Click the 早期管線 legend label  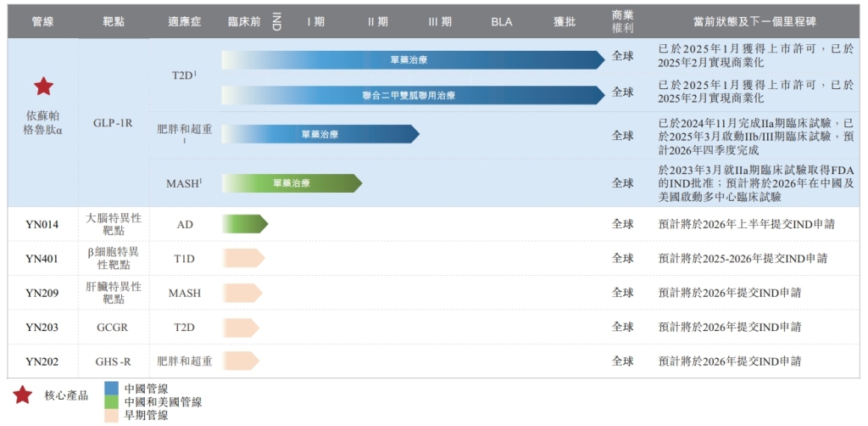pos(146,415)
